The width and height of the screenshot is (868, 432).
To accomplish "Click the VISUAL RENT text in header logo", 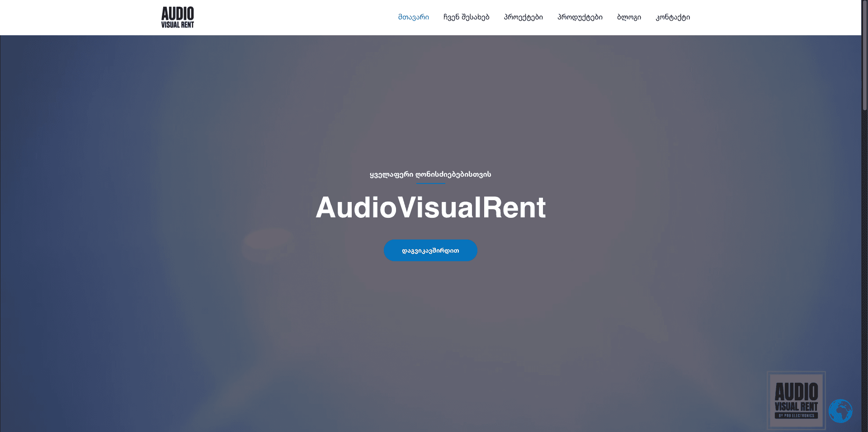I will click(177, 25).
